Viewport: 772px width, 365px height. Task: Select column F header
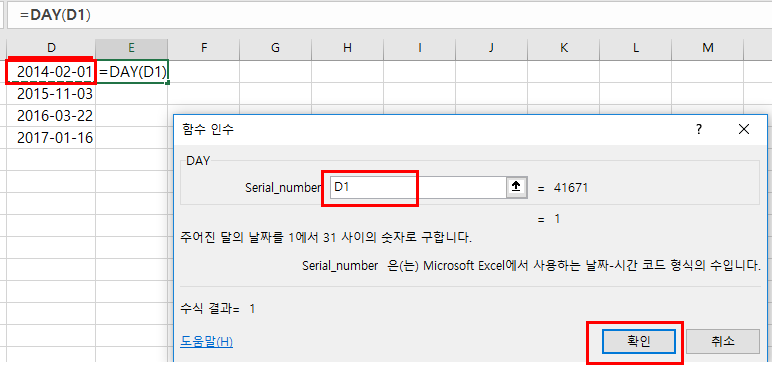pos(203,48)
